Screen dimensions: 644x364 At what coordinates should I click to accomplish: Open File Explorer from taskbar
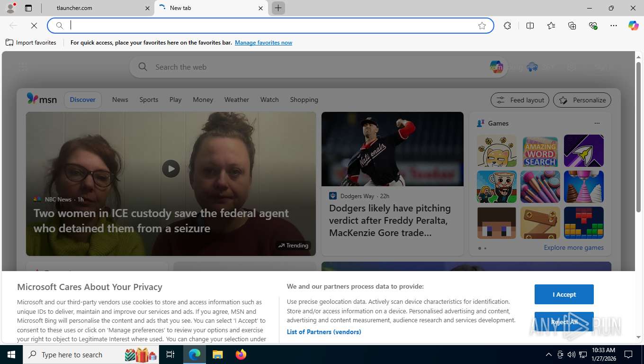[x=217, y=355]
